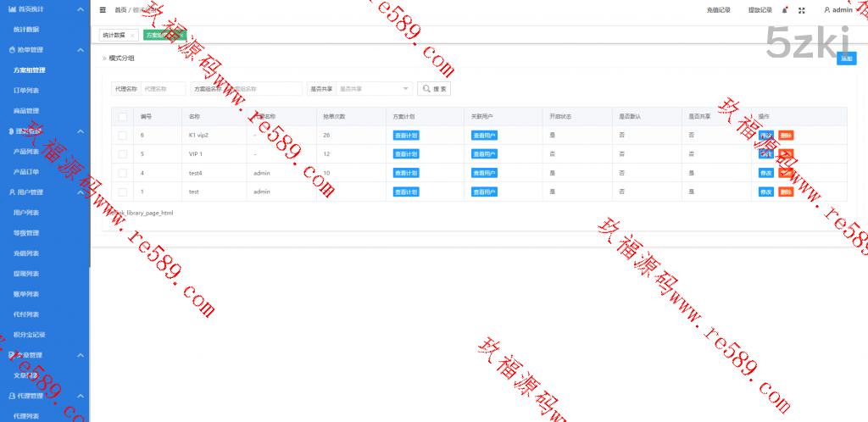Check the row checkbox for K1 vip2
The height and width of the screenshot is (422, 868).
[122, 136]
